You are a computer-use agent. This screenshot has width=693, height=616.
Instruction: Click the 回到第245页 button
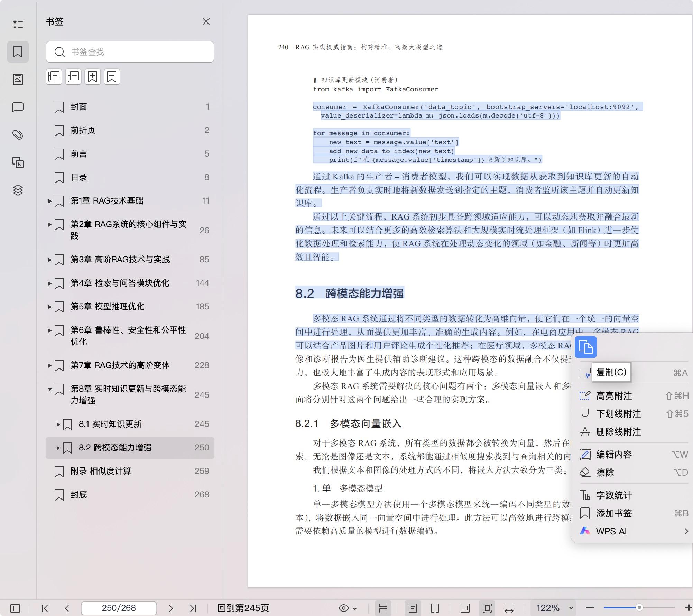244,608
